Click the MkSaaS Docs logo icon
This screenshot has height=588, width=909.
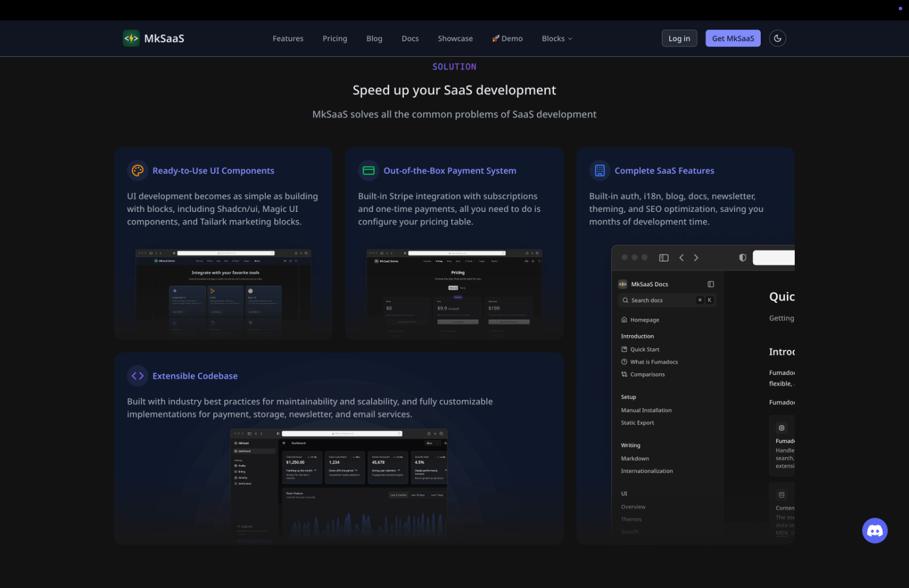pyautogui.click(x=623, y=284)
